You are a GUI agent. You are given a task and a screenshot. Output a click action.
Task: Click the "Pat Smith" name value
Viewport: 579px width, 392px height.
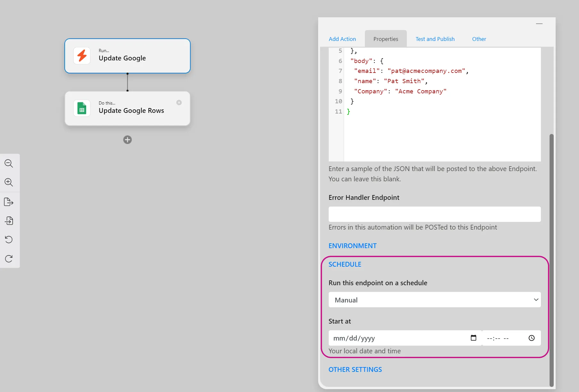tap(404, 81)
